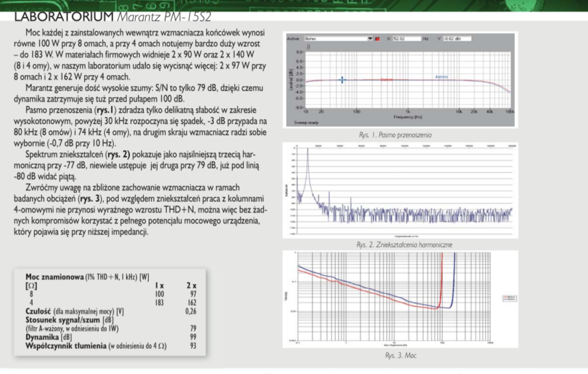This screenshot has height=374, width=588.
Task: Click the paragraph starting "Moc każdej z zainstalowanych"
Action: coord(140,54)
